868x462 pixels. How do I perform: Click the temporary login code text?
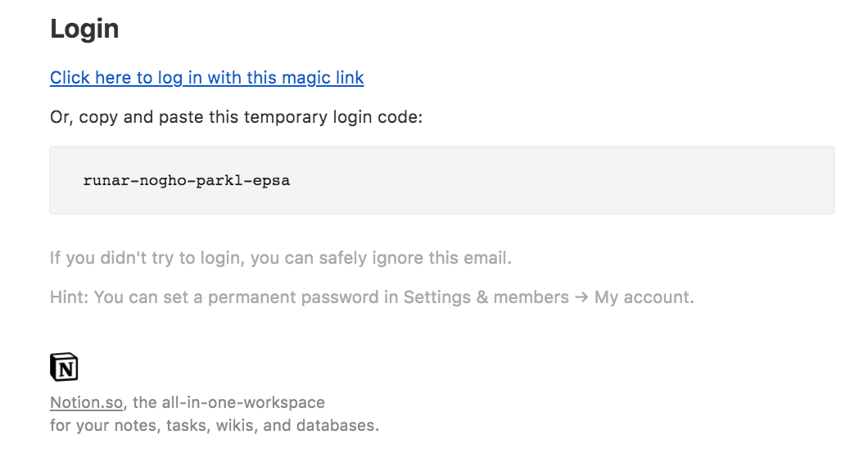187,180
